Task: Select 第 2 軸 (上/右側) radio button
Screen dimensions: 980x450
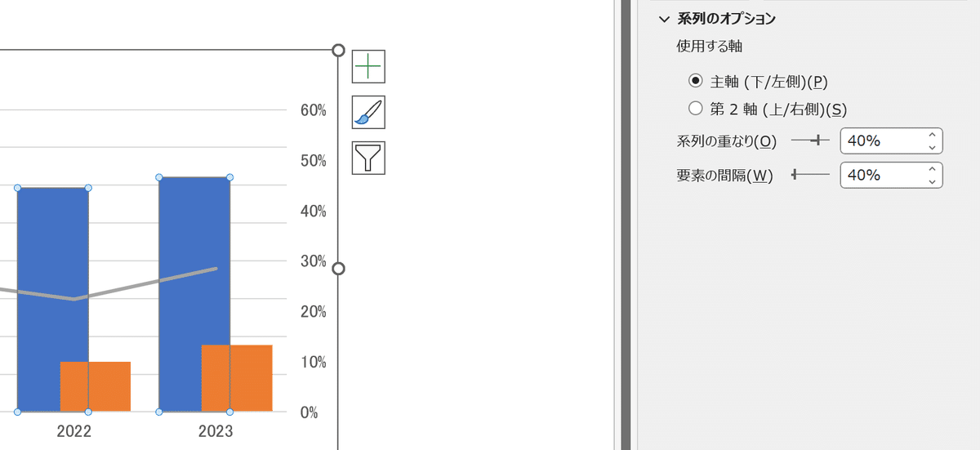Action: click(x=696, y=108)
